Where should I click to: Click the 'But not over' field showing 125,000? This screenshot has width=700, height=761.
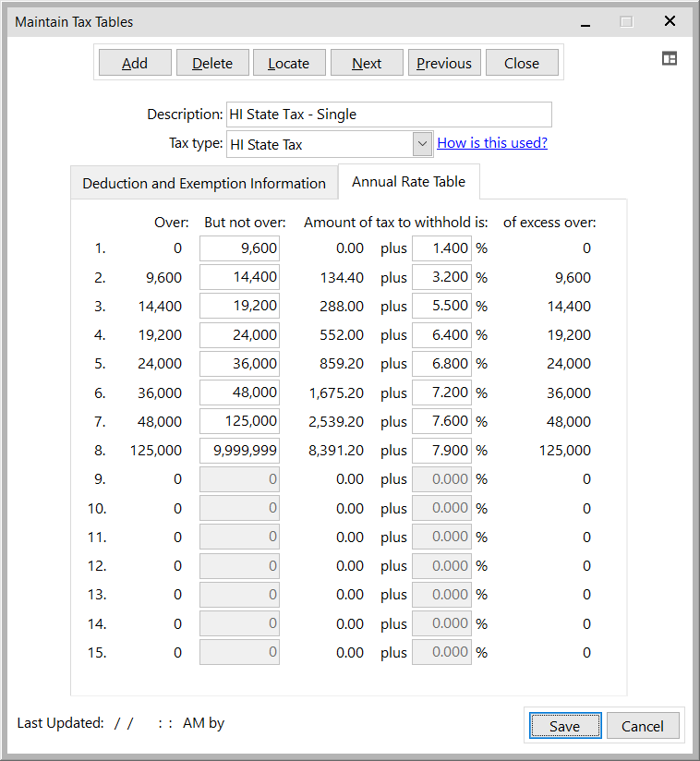click(x=240, y=421)
